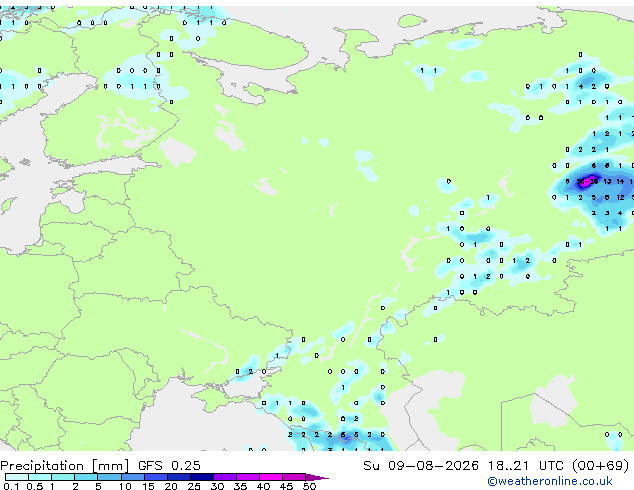Click the "25" legend scale label
This screenshot has height=490, width=634.
tap(194, 486)
